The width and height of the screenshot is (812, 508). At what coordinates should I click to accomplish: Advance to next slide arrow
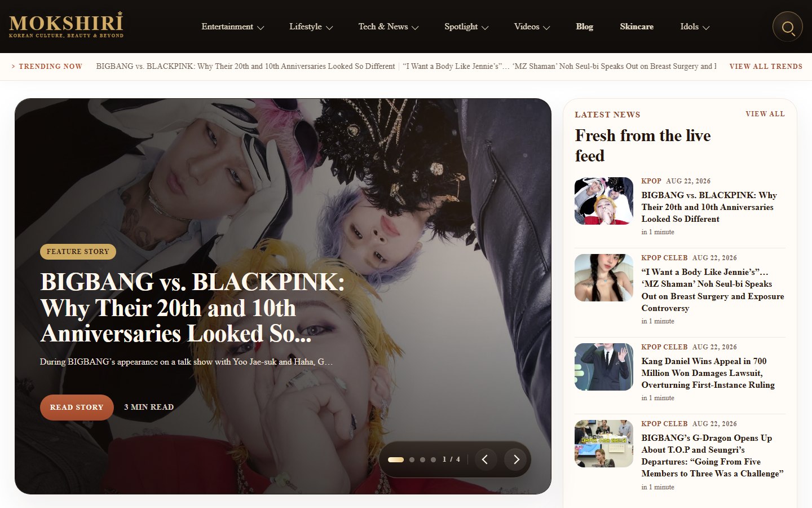tap(515, 459)
